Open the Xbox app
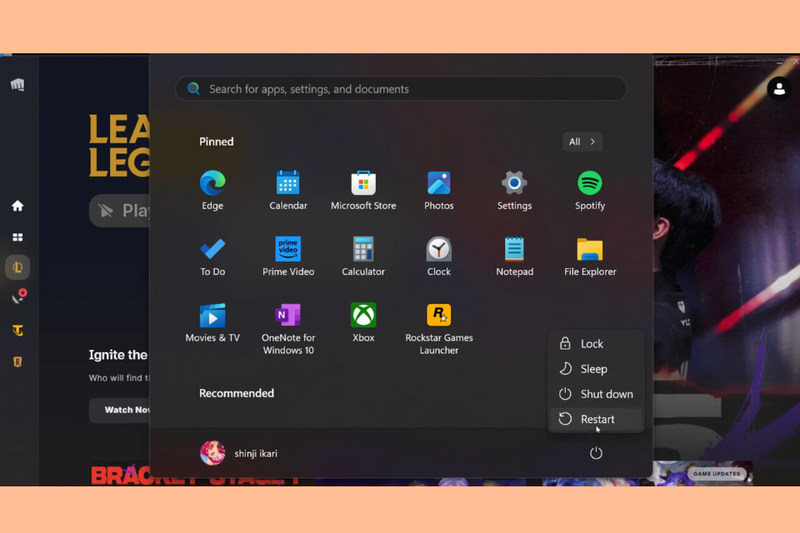 363,322
